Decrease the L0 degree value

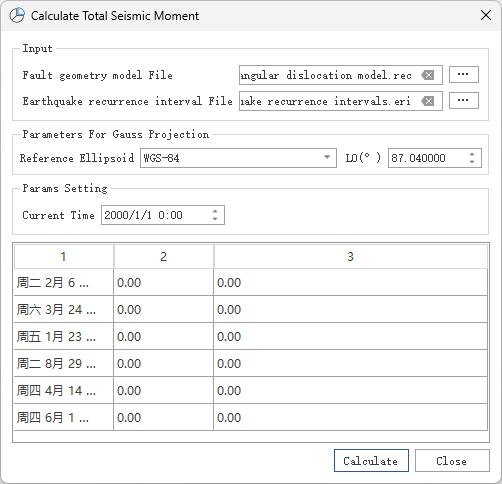click(472, 161)
